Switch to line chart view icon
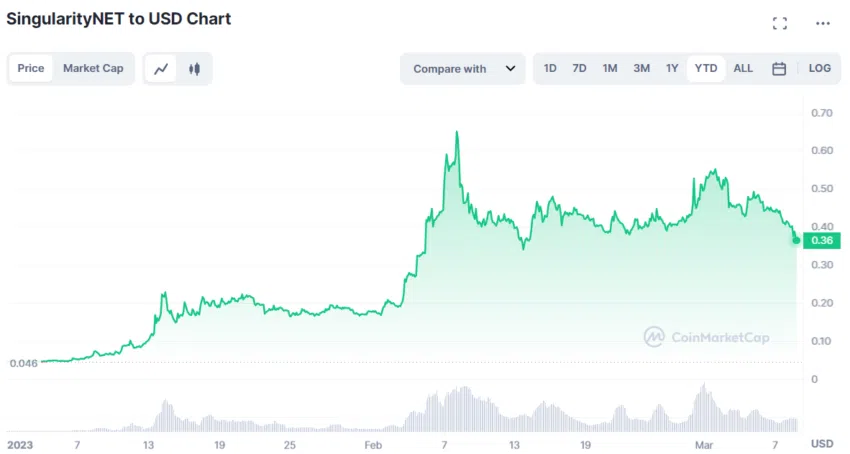 161,69
